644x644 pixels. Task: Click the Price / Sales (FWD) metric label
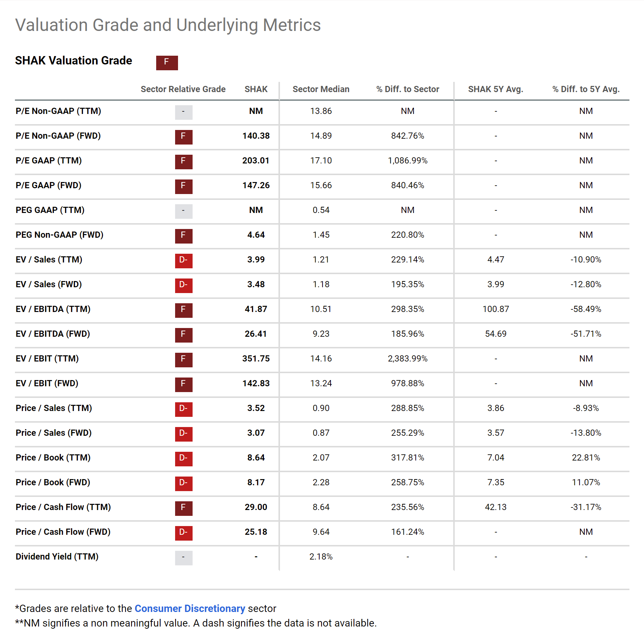(x=54, y=433)
